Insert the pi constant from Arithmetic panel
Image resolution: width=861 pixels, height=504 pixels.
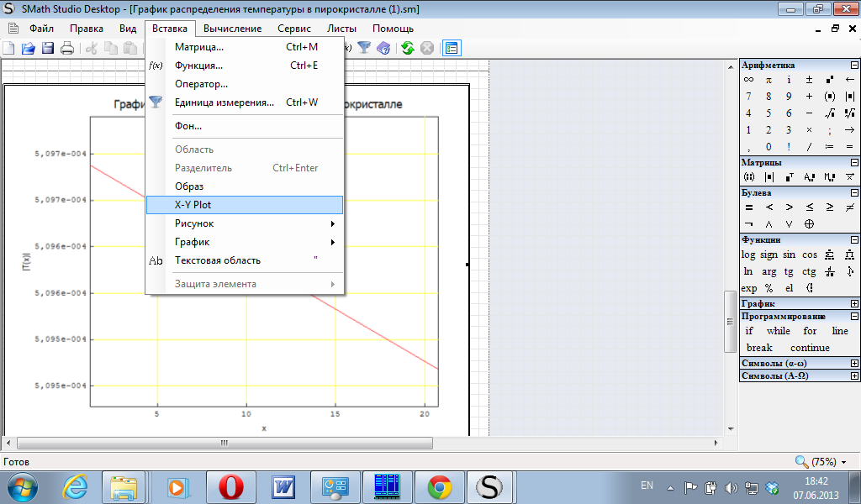[x=769, y=80]
